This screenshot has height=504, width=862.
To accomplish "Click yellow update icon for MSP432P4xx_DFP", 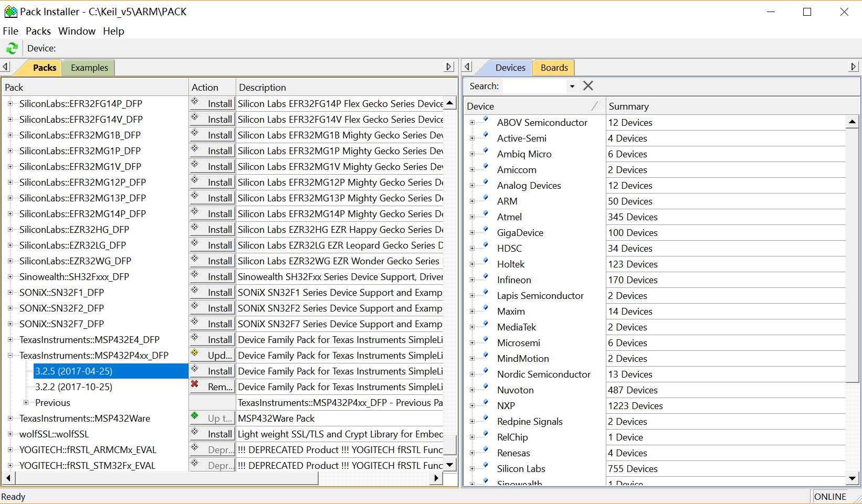I will coord(195,353).
